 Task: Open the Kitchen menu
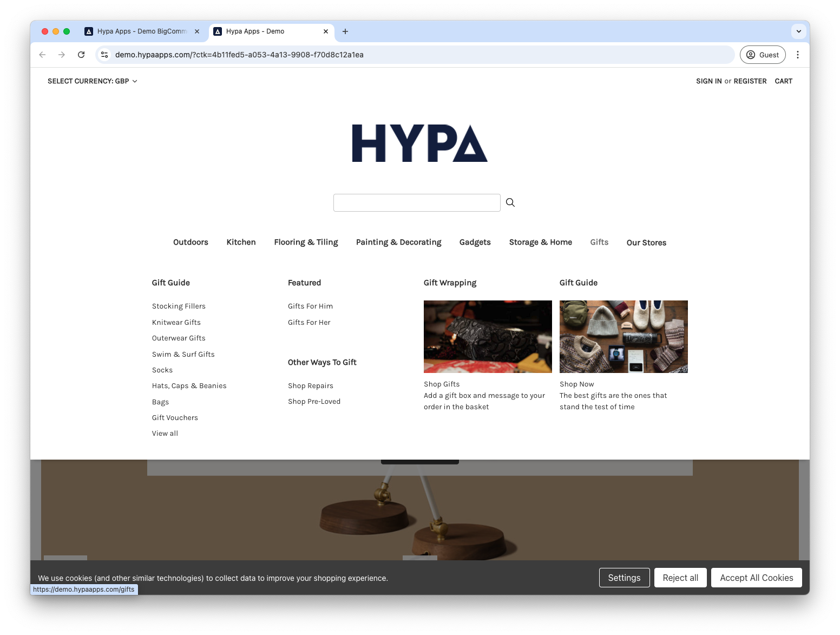(241, 242)
